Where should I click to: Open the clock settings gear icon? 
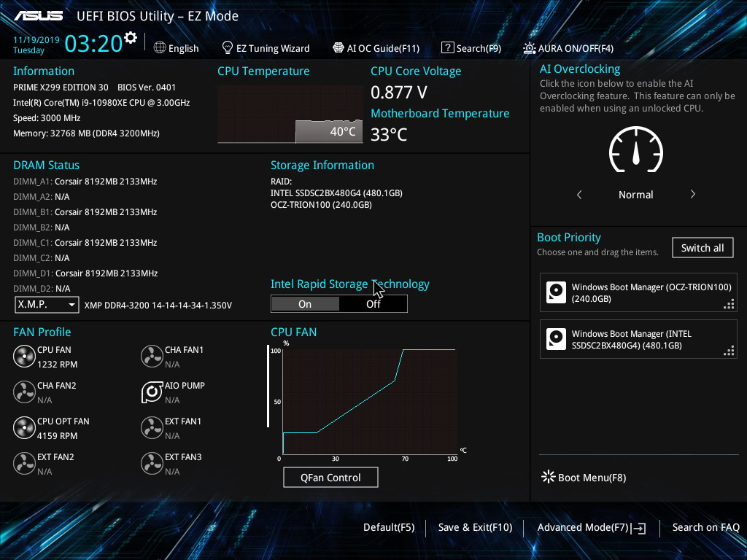[131, 38]
